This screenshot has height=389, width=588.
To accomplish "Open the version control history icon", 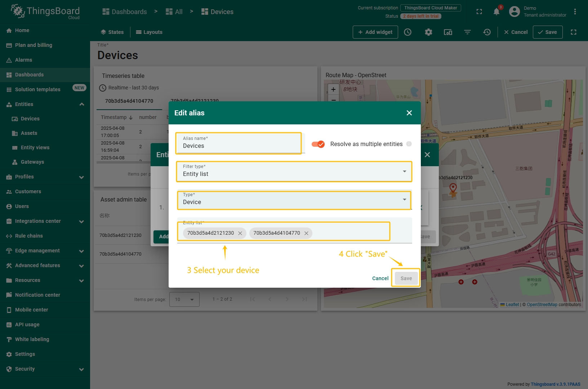I will click(x=487, y=32).
